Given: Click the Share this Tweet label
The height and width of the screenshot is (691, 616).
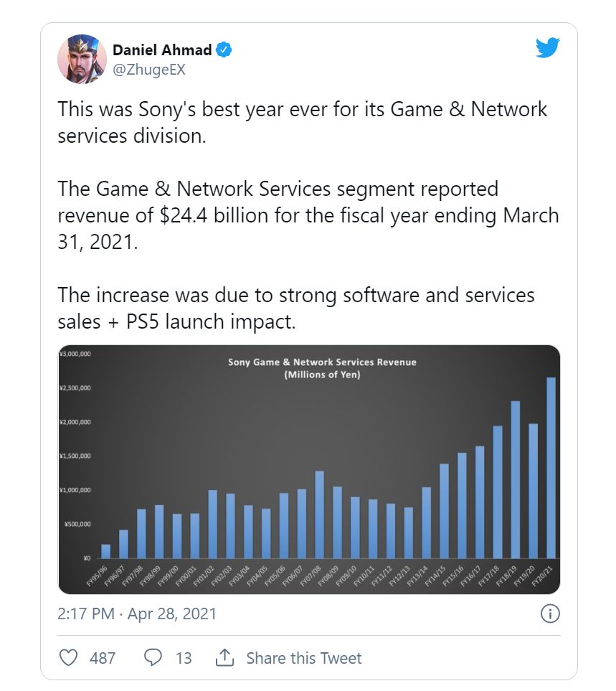Looking at the screenshot, I should coord(304,658).
